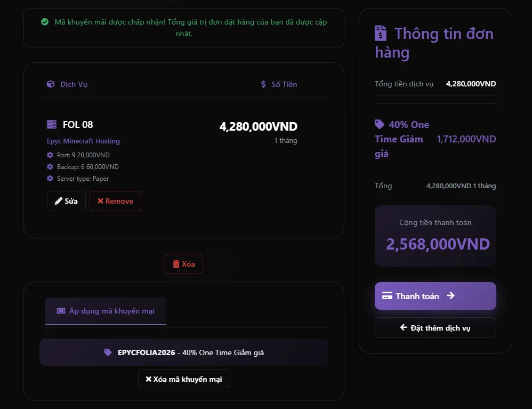
Task: Click the gear icon beside Server type
Action: coord(50,179)
